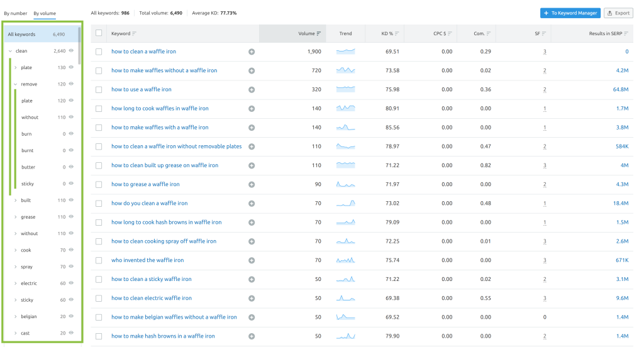Add 'how to use a waffle iron' via plus icon
This screenshot has height=347, width=644.
tap(252, 90)
